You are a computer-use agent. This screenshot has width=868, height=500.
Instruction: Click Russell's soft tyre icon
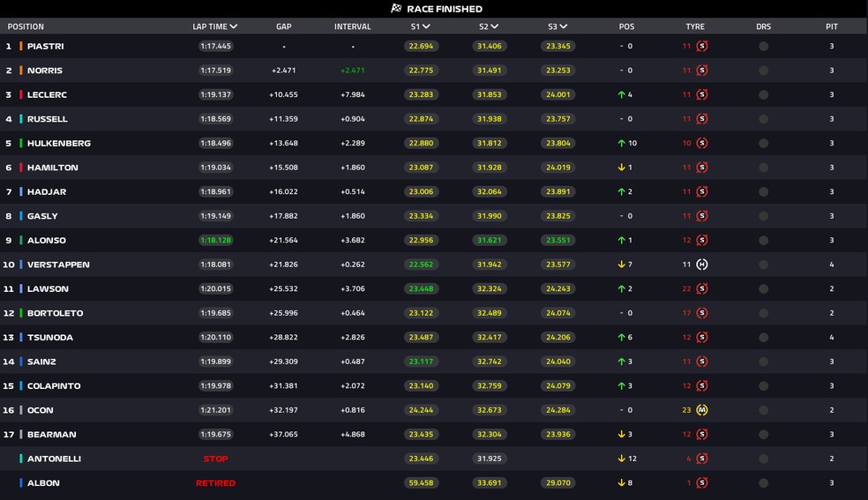tap(702, 119)
